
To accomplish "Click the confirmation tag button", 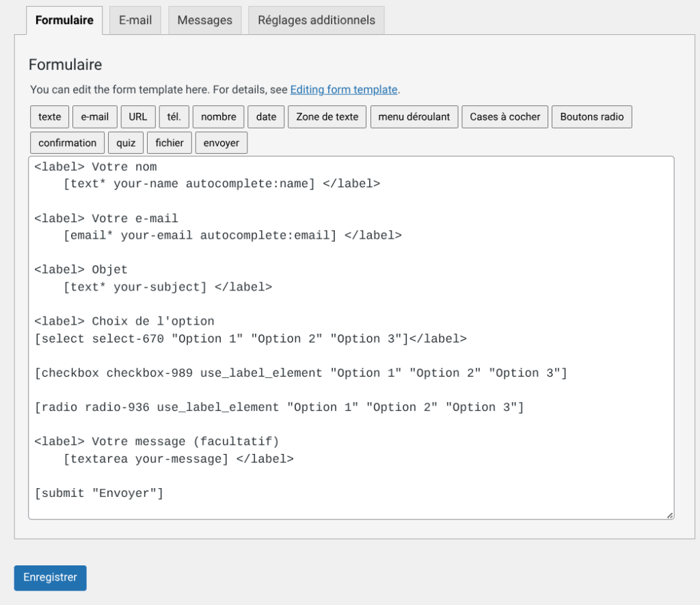I will coord(67,143).
